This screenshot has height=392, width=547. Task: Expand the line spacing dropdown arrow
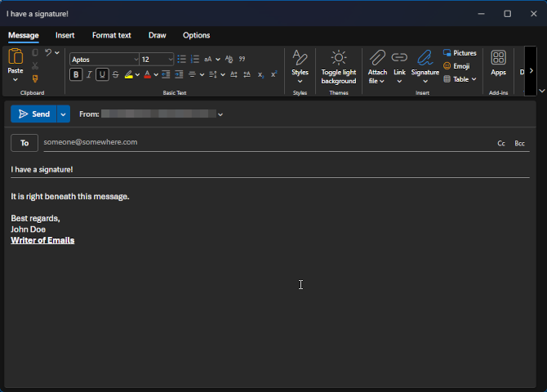[x=223, y=74]
